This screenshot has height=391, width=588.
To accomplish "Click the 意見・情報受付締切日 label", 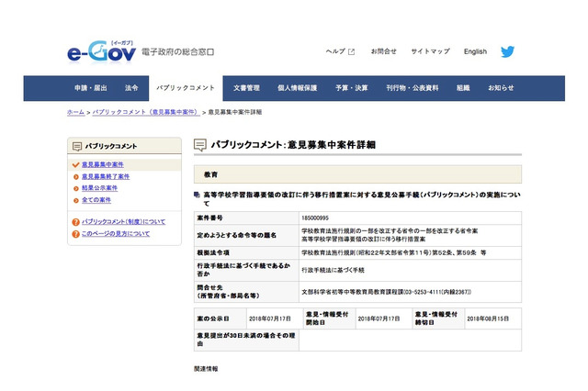I will [436, 318].
